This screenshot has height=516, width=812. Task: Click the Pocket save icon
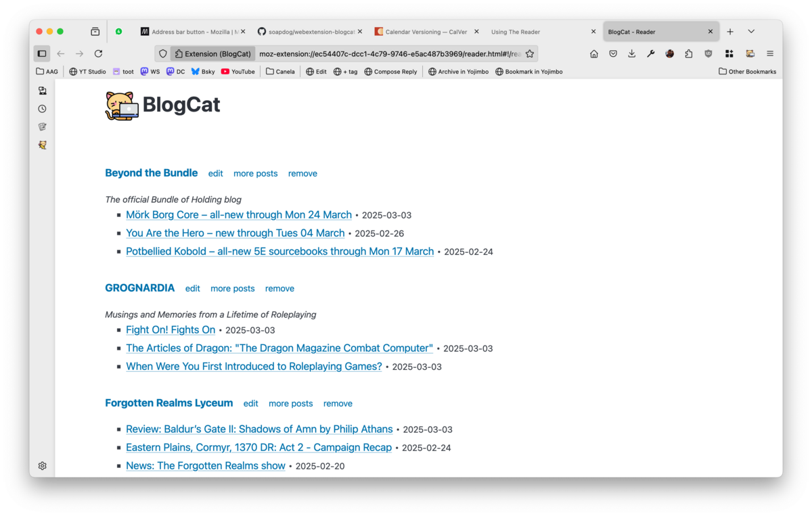pyautogui.click(x=613, y=53)
